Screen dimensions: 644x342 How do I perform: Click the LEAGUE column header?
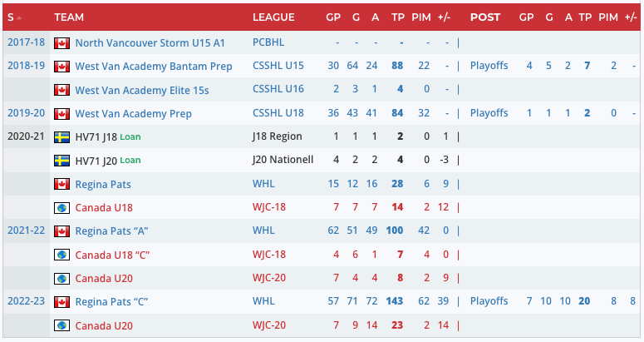pos(273,17)
